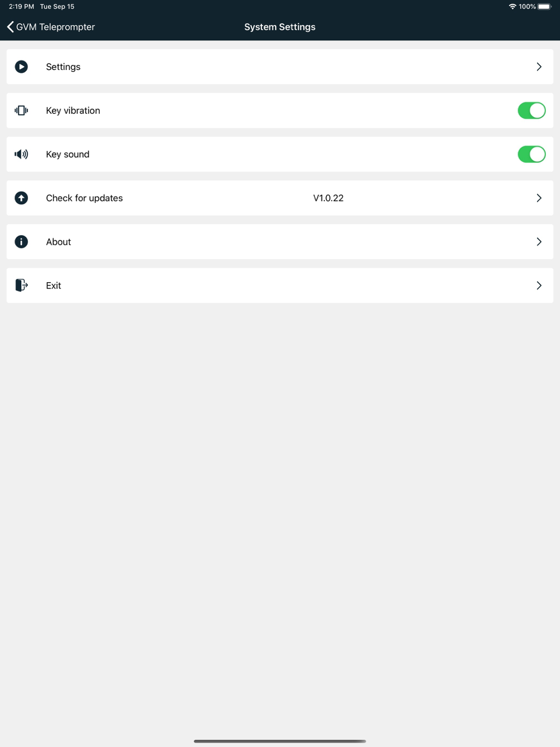
Task: Select the About menu entry
Action: [x=58, y=241]
